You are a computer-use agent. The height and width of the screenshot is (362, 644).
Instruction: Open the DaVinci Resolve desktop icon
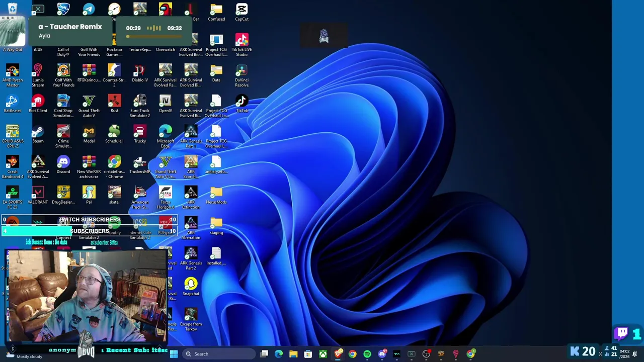coord(242,75)
